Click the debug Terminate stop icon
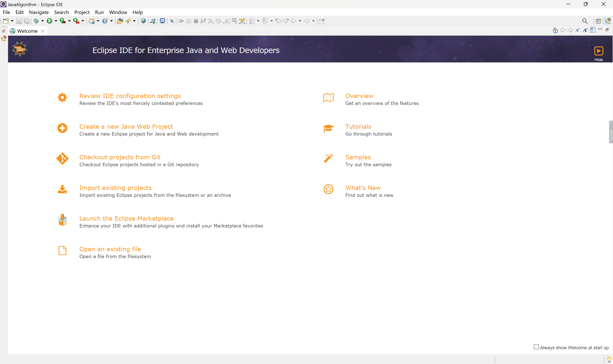The image size is (613, 364). pyautogui.click(x=196, y=21)
